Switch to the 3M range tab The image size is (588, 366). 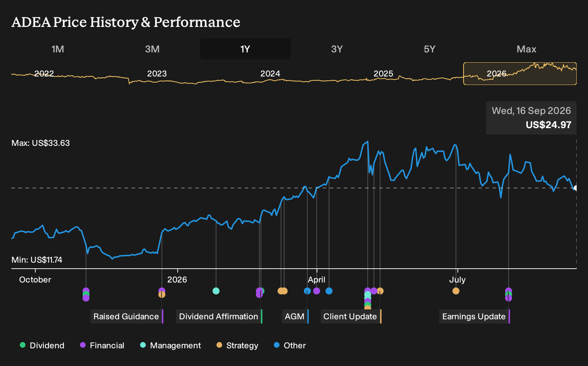pos(152,49)
